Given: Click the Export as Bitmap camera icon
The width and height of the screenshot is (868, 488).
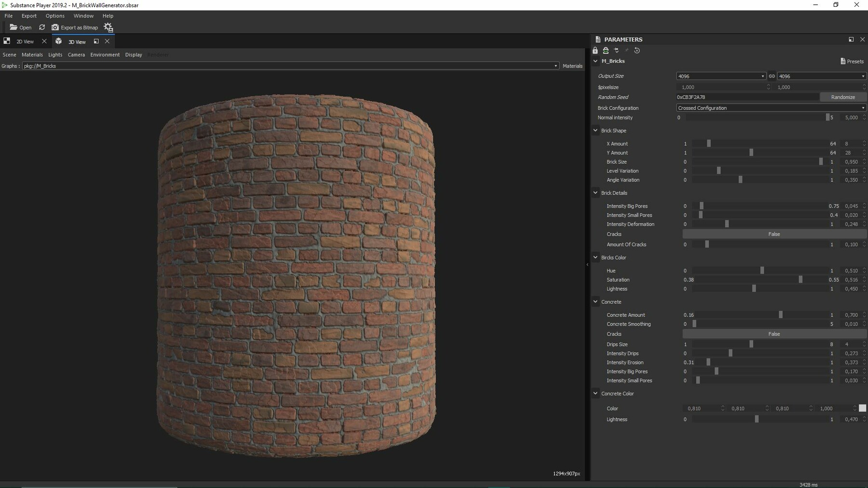Looking at the screenshot, I should [55, 27].
